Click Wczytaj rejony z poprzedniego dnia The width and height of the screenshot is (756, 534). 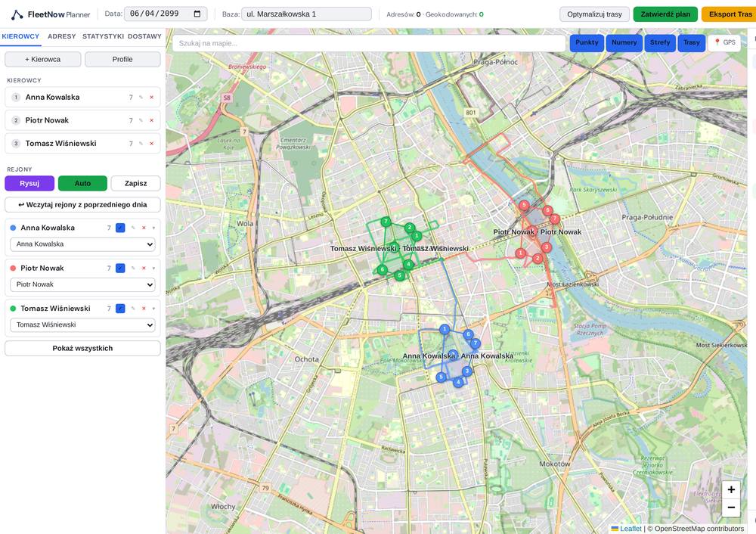tap(82, 204)
